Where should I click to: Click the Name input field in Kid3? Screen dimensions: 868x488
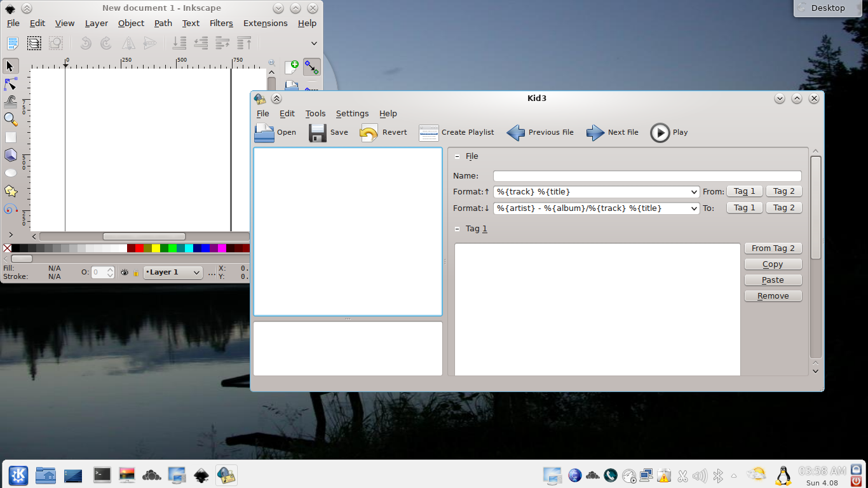click(x=647, y=176)
